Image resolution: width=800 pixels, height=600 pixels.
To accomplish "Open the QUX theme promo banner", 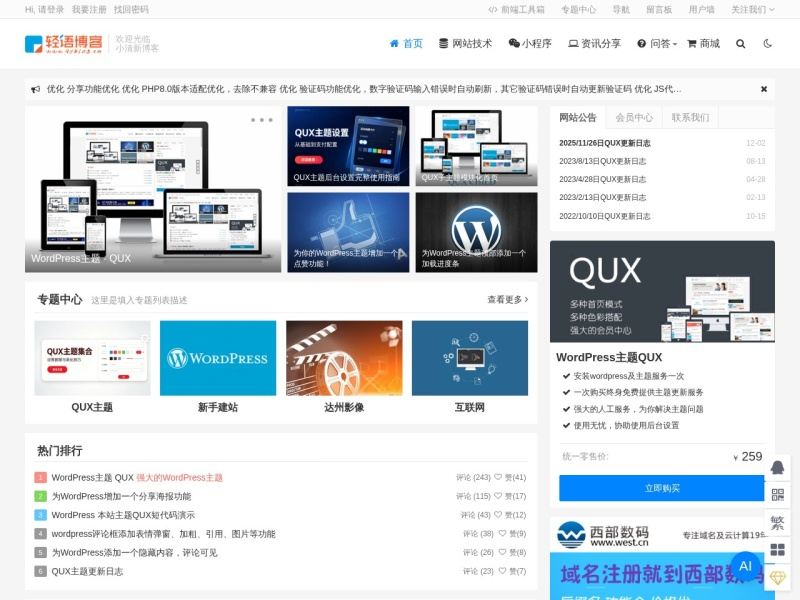I will (662, 292).
